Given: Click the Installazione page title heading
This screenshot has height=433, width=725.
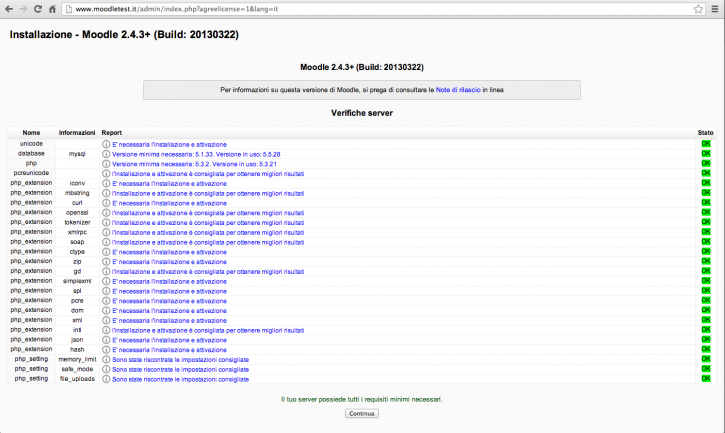Looking at the screenshot, I should (124, 35).
